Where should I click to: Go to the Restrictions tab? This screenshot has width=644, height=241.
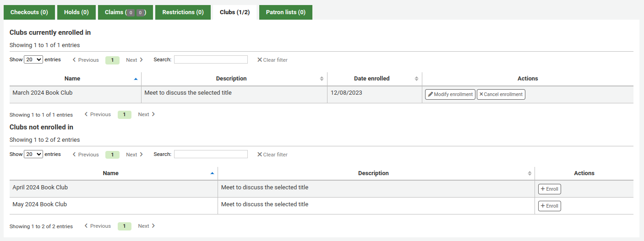click(183, 12)
